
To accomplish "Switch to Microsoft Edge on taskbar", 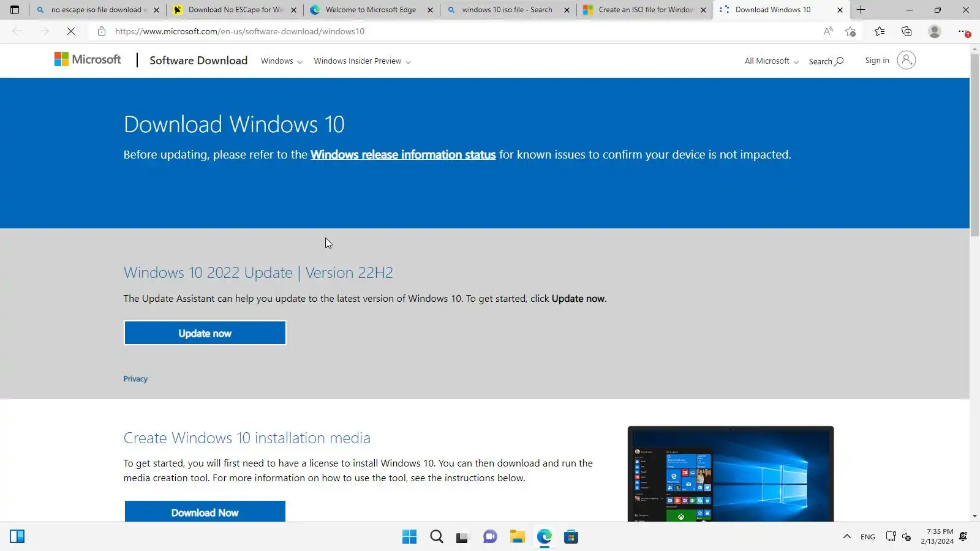I will [x=545, y=537].
